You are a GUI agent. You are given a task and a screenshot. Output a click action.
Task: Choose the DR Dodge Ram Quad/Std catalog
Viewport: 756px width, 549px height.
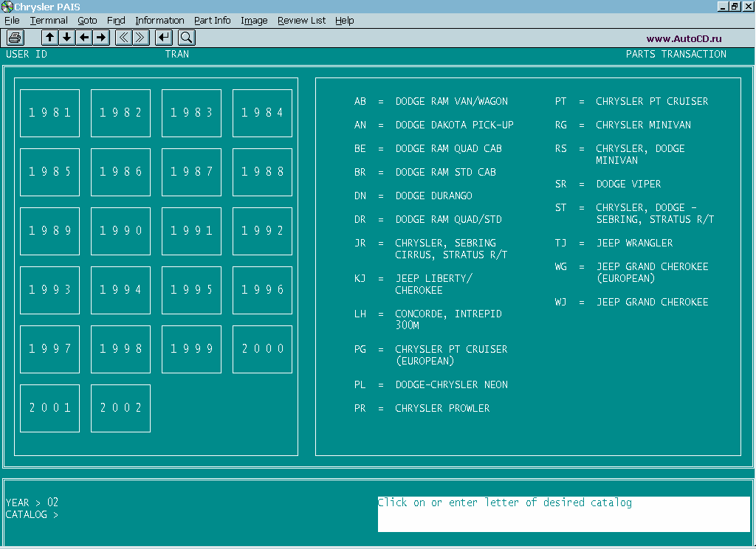[428, 219]
